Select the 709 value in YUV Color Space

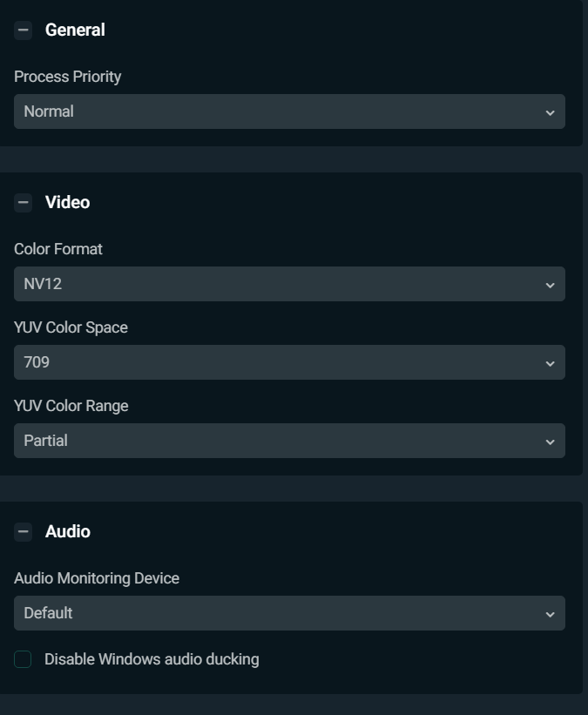coord(287,362)
